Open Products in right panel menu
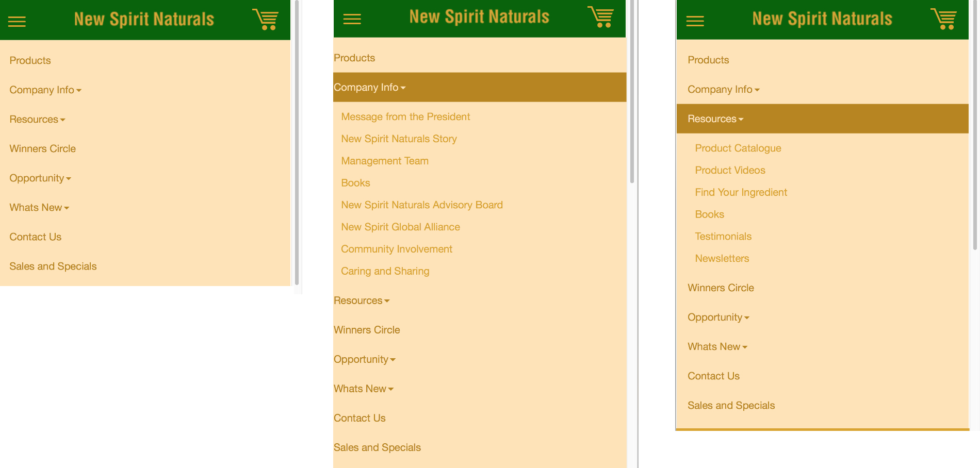Screen dimensions: 980x468 pos(708,60)
